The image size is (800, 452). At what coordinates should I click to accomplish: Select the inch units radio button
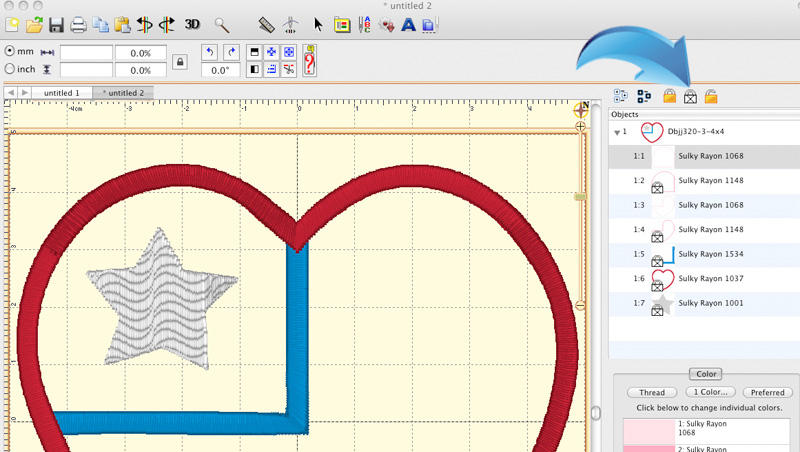pos(10,68)
